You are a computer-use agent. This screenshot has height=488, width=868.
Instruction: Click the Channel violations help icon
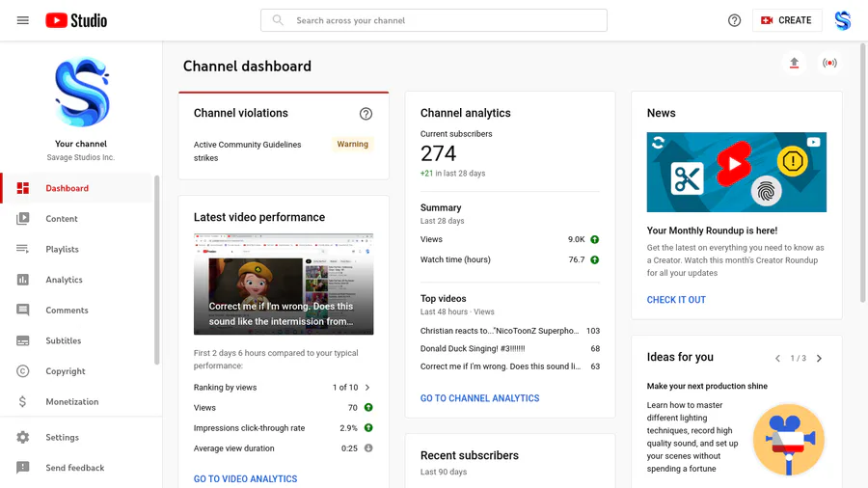click(366, 114)
